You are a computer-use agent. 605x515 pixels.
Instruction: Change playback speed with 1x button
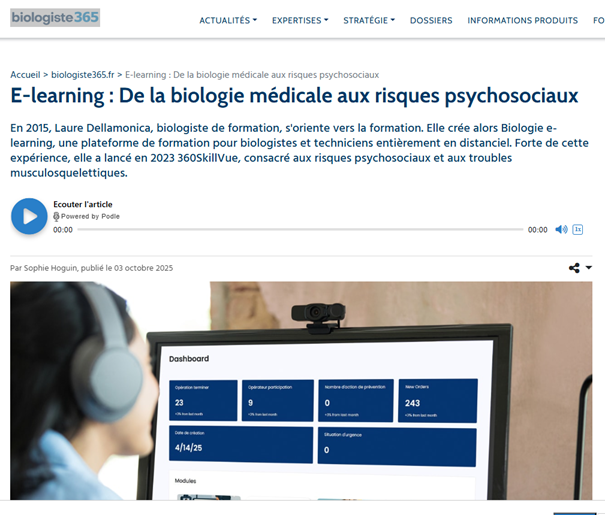[578, 229]
